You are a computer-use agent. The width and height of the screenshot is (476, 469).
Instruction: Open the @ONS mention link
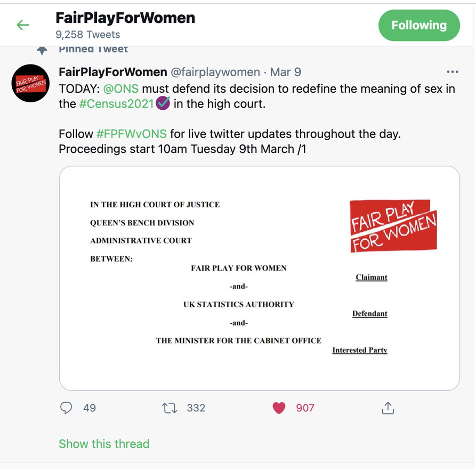120,88
